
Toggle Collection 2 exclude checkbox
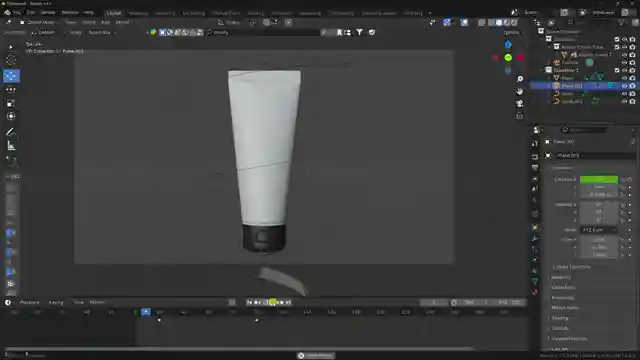(x=617, y=70)
